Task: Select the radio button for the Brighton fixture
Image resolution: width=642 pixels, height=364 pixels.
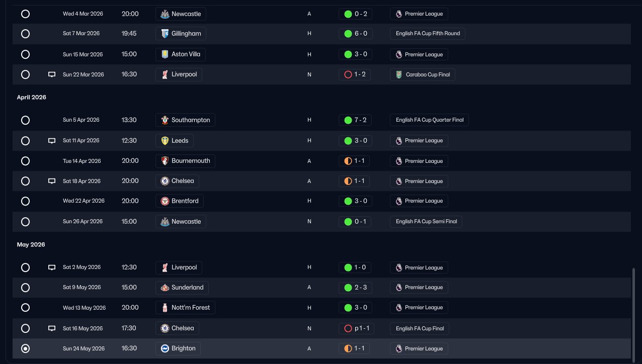Action: point(25,348)
